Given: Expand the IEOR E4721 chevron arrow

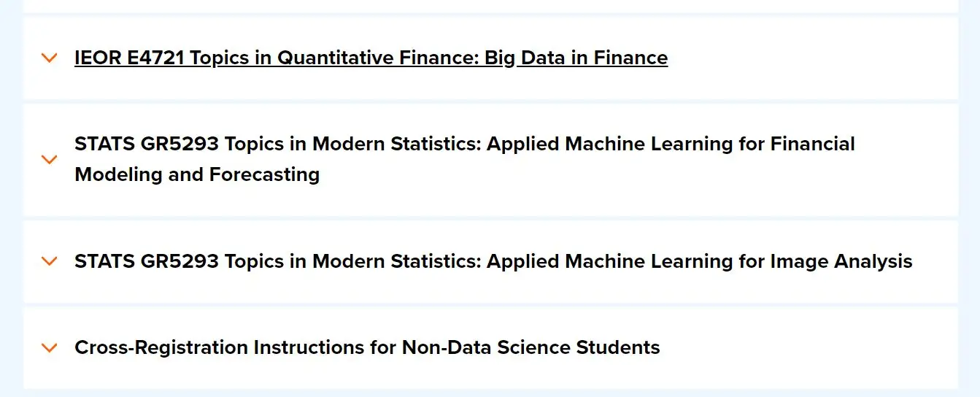Looking at the screenshot, I should coord(50,58).
